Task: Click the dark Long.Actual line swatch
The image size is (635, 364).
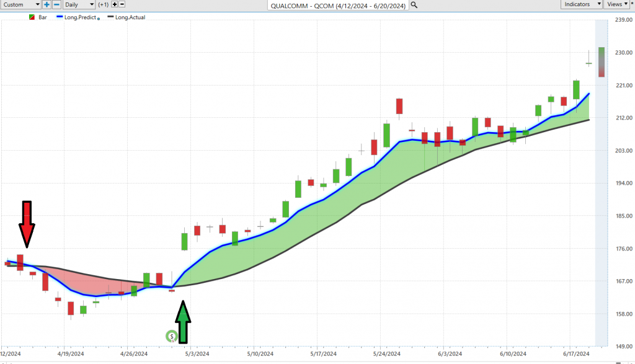Action: 110,17
